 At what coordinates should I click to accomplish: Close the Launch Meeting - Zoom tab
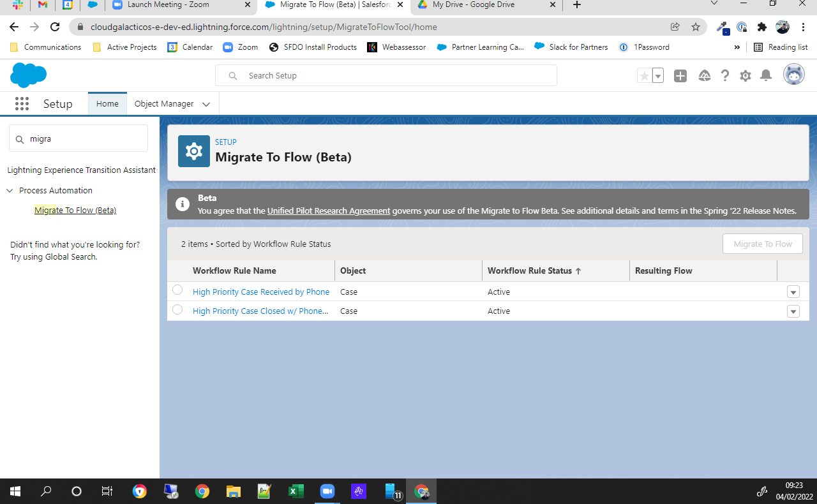point(246,5)
